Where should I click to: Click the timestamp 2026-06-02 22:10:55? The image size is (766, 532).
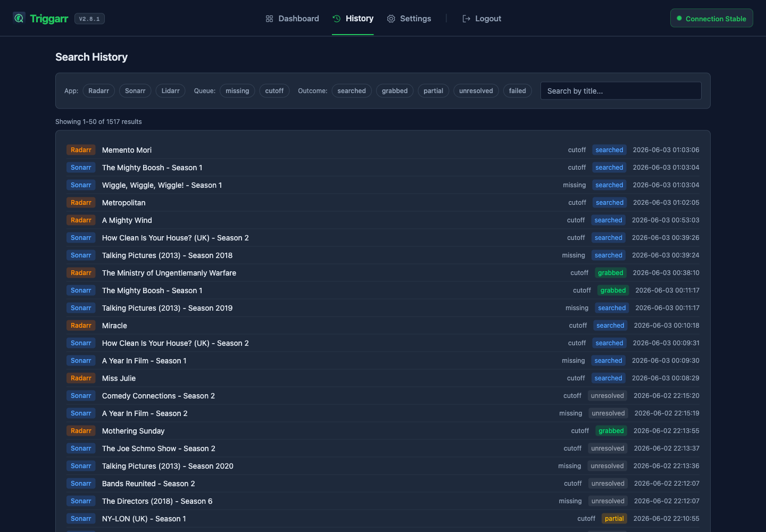(667, 519)
